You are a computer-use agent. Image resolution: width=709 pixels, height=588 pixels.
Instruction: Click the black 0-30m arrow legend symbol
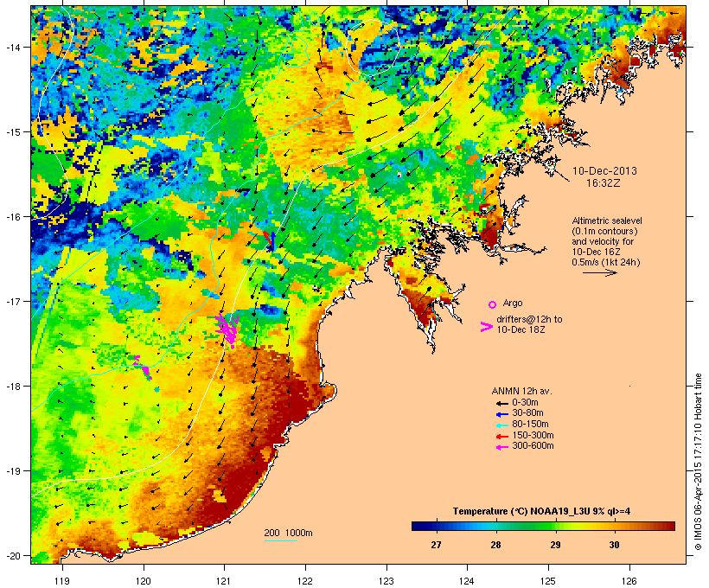(x=501, y=403)
